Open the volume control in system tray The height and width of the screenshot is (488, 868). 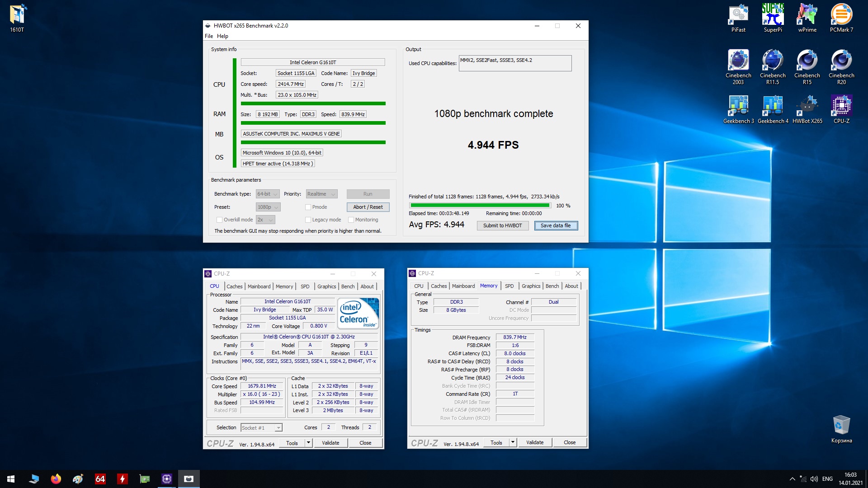coord(814,479)
